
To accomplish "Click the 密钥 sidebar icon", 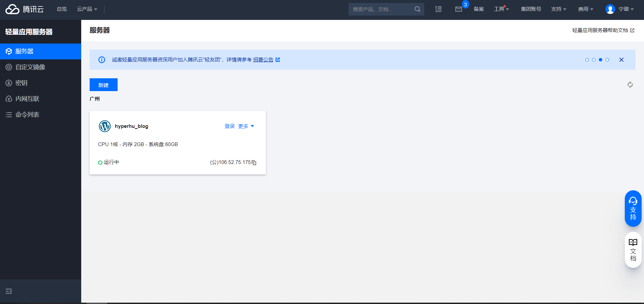I will pyautogui.click(x=9, y=83).
